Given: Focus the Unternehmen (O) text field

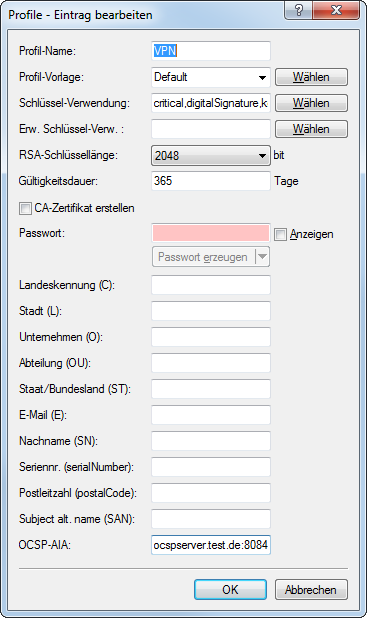Looking at the screenshot, I should tap(211, 337).
